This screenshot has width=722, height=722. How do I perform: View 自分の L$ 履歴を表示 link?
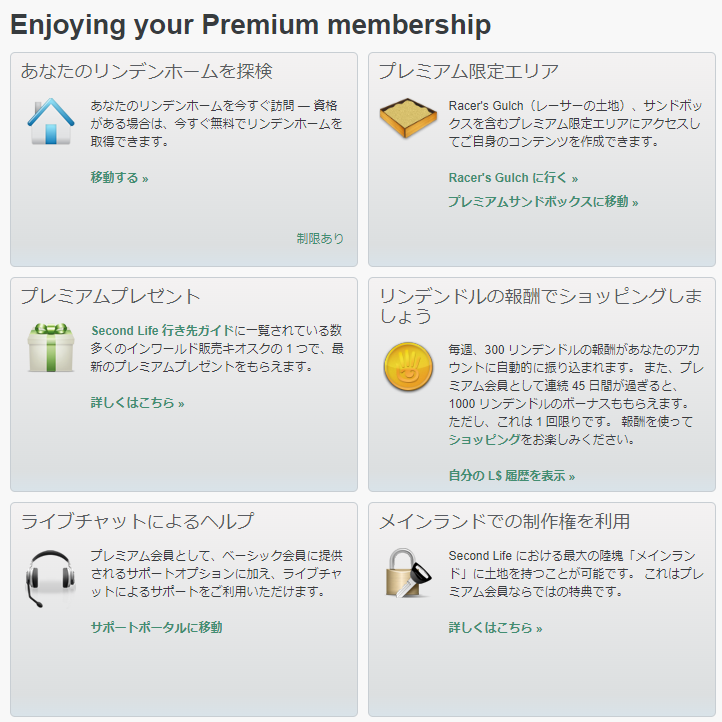512,476
